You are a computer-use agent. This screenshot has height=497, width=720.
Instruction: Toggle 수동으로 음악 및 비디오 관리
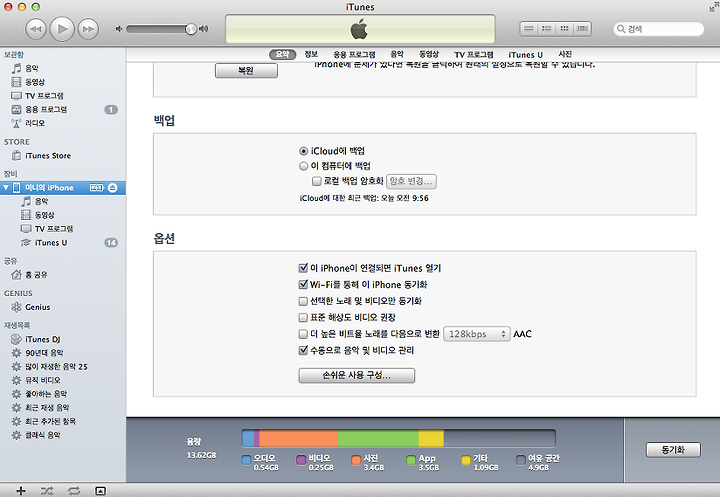coord(303,350)
